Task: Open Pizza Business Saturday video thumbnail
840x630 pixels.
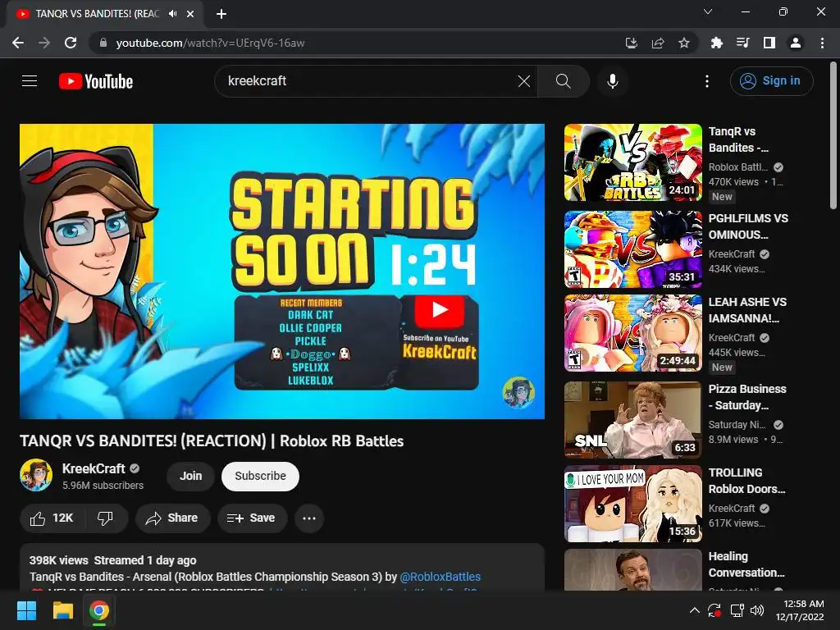Action: 632,420
